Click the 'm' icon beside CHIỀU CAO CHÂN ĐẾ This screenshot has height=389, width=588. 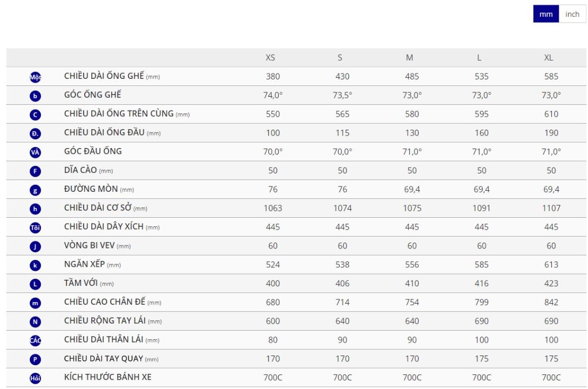point(35,303)
